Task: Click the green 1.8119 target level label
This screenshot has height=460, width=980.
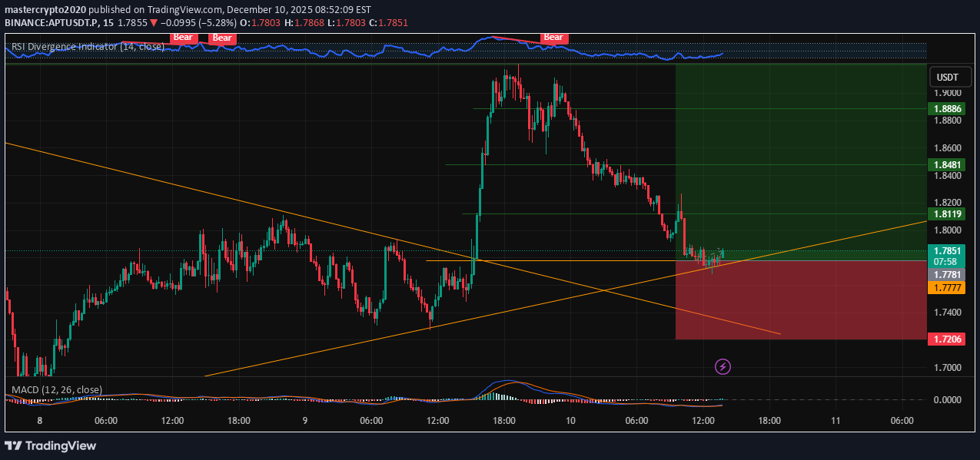Action: pos(946,214)
